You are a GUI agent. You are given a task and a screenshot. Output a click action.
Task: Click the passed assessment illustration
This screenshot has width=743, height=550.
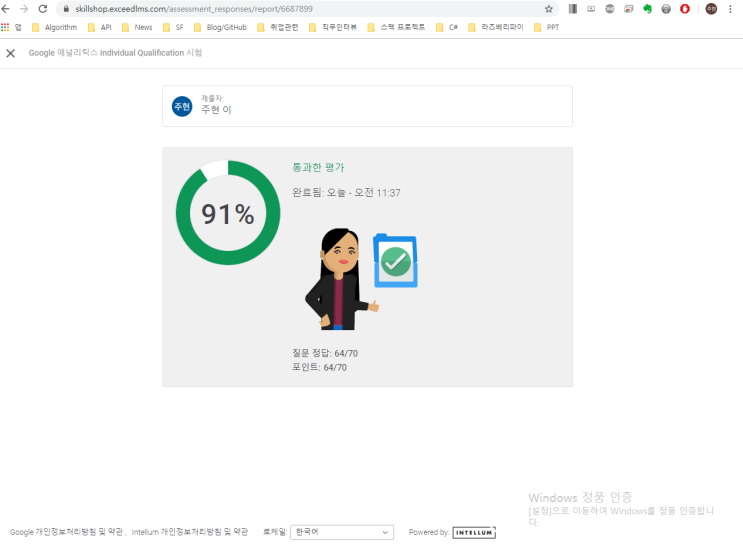361,279
